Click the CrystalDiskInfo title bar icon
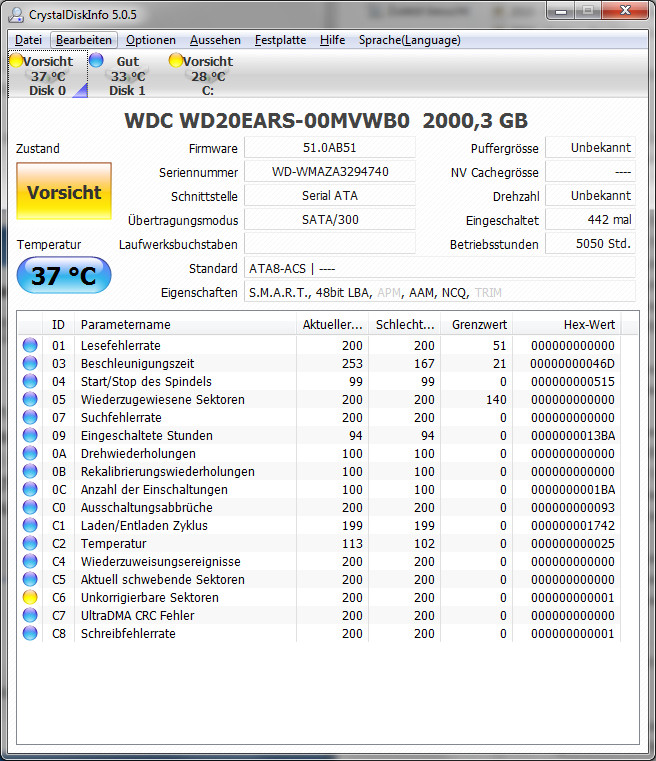Image resolution: width=656 pixels, height=761 pixels. coord(16,15)
